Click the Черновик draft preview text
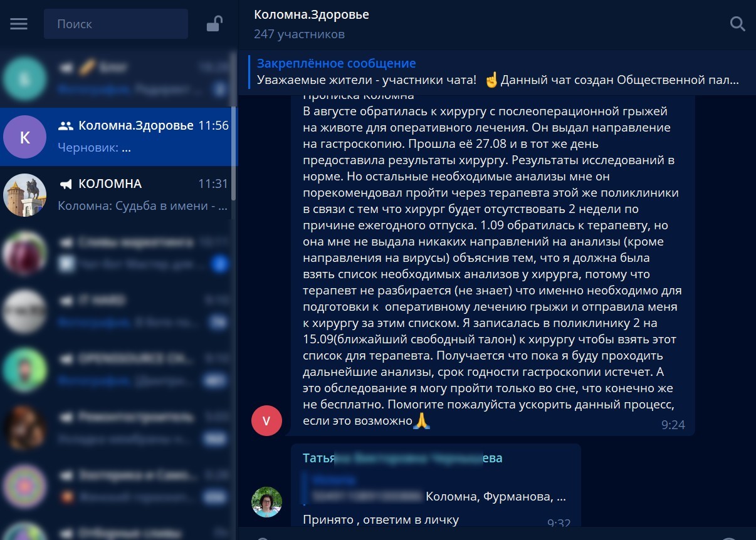The image size is (756, 540). (95, 148)
